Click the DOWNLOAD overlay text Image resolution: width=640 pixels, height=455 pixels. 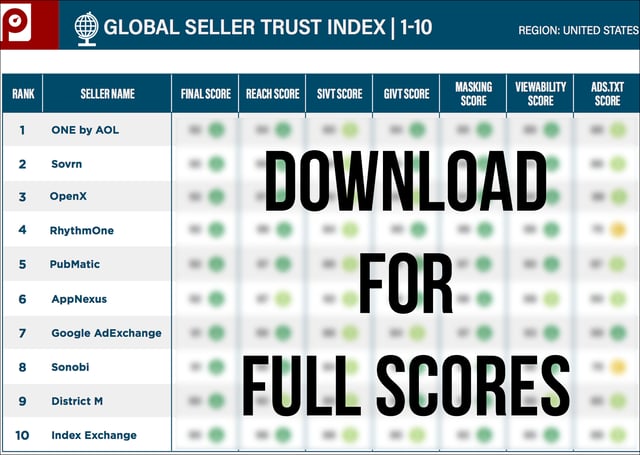[x=406, y=181]
